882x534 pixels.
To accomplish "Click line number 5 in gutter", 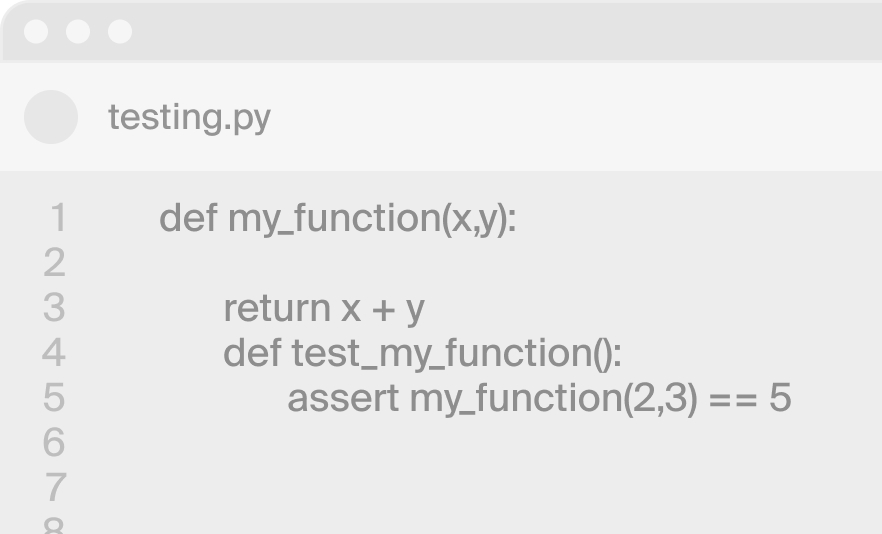I will (x=55, y=398).
